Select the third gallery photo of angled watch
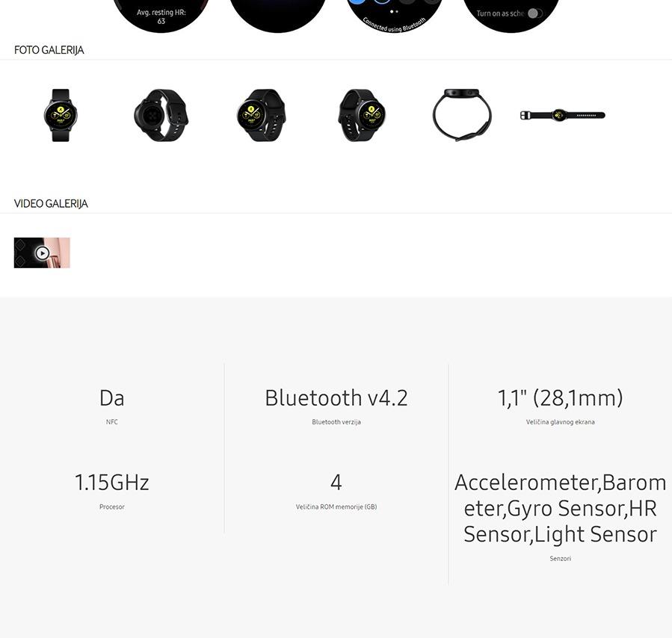 (262, 115)
